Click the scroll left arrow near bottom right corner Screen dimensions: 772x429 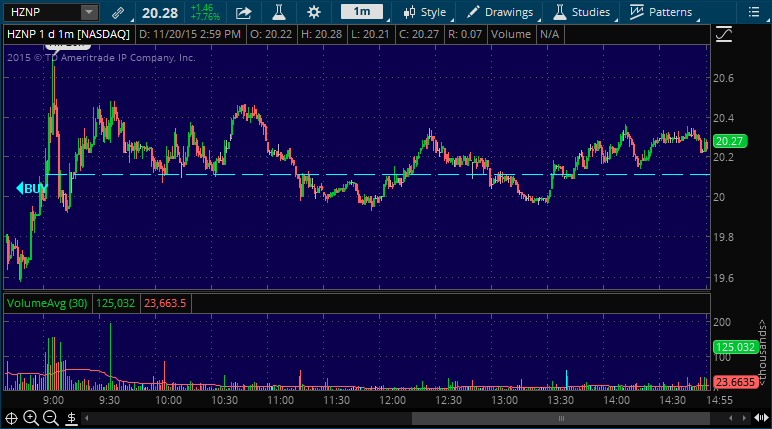pyautogui.click(x=730, y=418)
